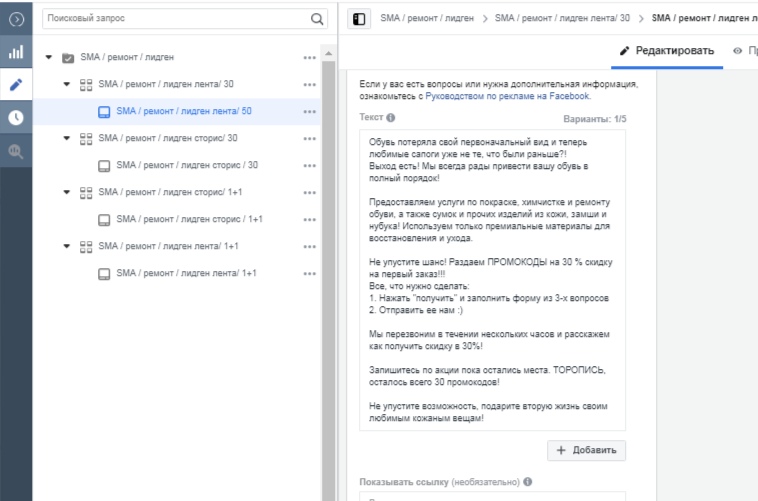
Task: Select ad set SMA / ремонт / лидген сторис/ 30
Action: point(176,139)
